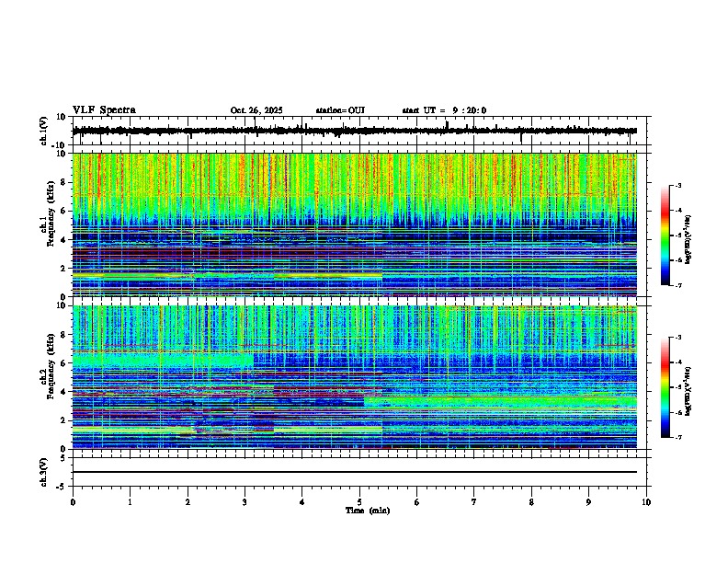This screenshot has width=728, height=563.
Task: Click the log(PSD) label beside ch.1 colorbar
Action: click(688, 240)
